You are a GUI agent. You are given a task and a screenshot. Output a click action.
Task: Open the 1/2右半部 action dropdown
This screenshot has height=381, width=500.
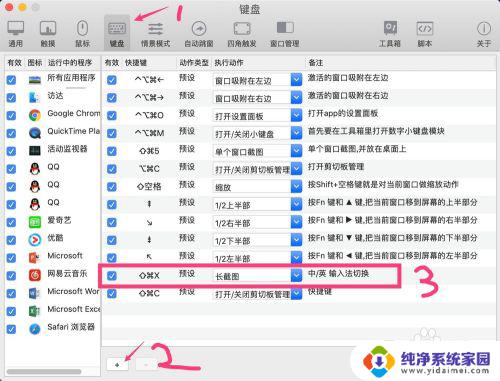point(296,222)
